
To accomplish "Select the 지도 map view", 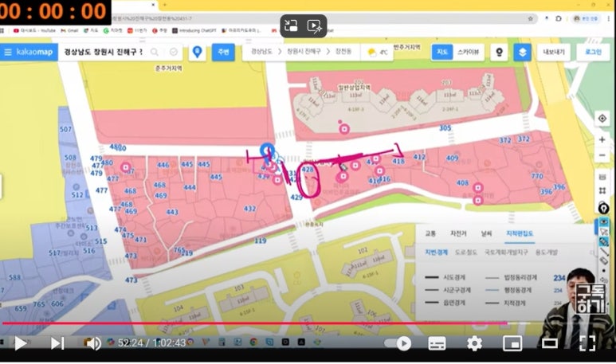I will tap(442, 52).
